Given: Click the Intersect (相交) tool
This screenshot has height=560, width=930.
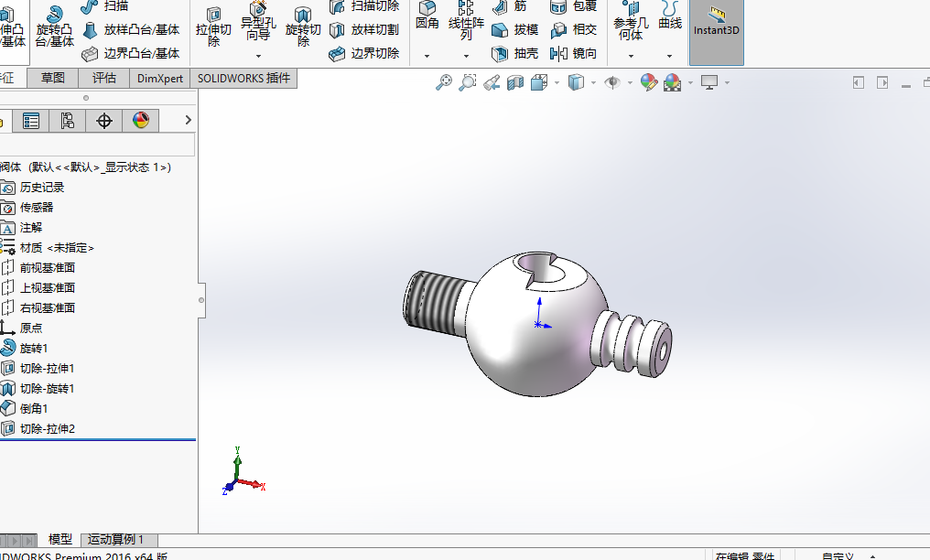Looking at the screenshot, I should [573, 29].
